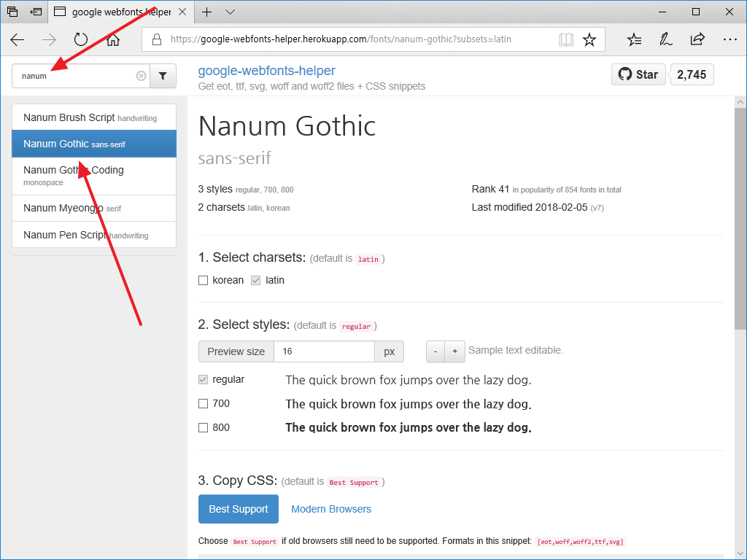Enable the 700 weight checkbox

(204, 404)
